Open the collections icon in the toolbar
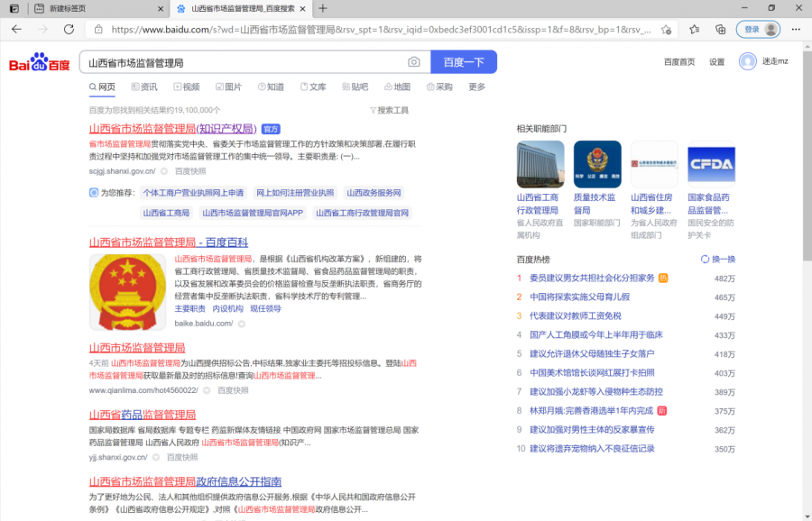This screenshot has height=521, width=812. pyautogui.click(x=720, y=30)
